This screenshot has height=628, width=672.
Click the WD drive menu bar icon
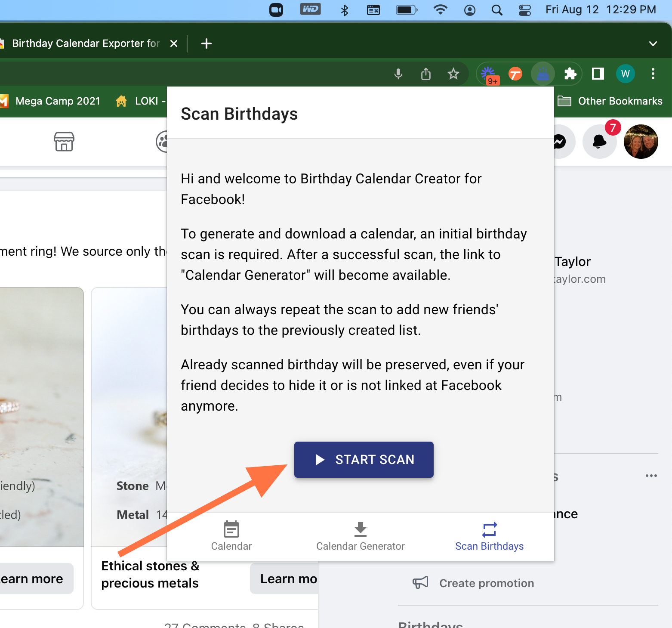click(x=311, y=9)
